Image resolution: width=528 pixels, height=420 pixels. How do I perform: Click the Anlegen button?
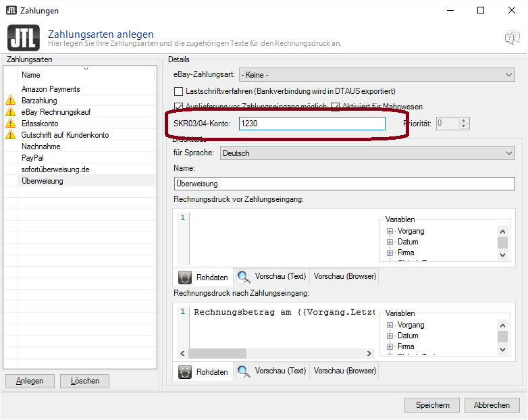(30, 381)
